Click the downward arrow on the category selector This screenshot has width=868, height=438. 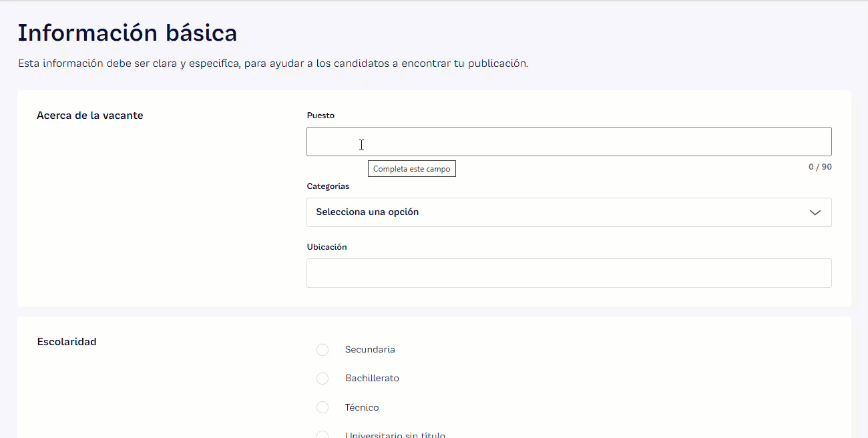point(815,212)
